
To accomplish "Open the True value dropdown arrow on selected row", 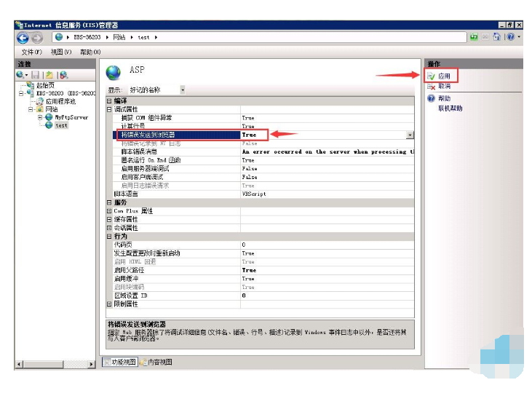I will click(x=410, y=135).
